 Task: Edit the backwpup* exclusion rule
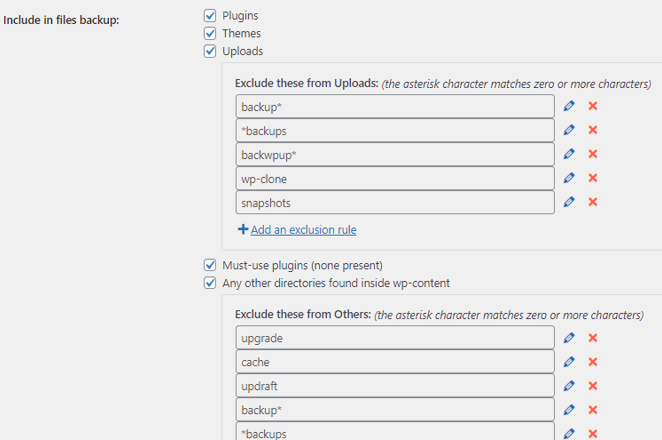point(569,154)
